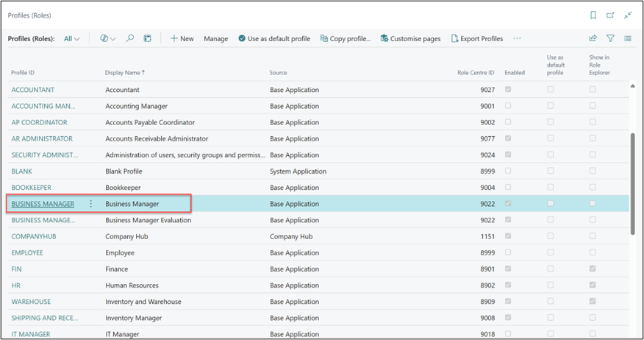Select the Business Manager Evaluation display name
Screen dimensions: 644x340
click(149, 220)
